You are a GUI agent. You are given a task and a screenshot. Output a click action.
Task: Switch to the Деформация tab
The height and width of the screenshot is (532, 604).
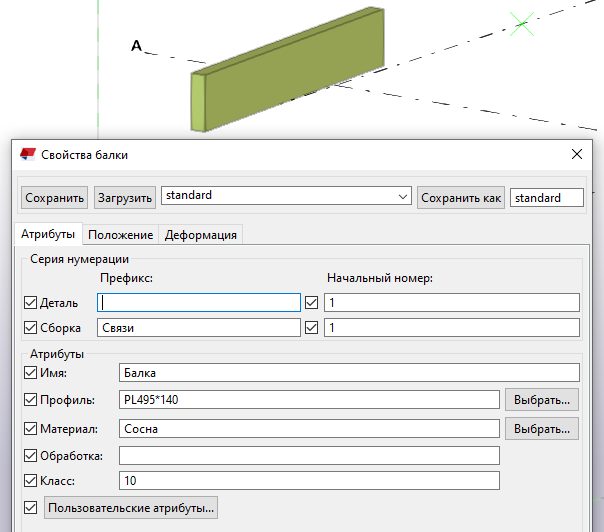[201, 235]
